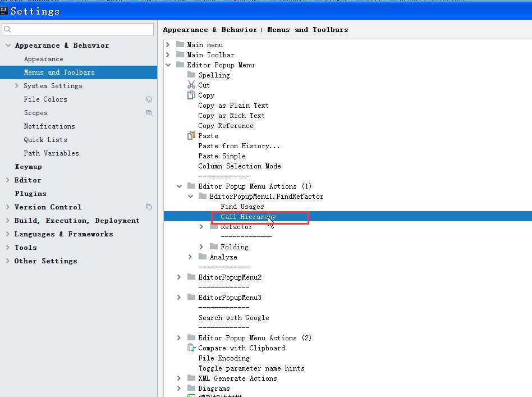Screen dimensions: 532x397
Task: Expand the Version Control section
Action: click(7, 207)
